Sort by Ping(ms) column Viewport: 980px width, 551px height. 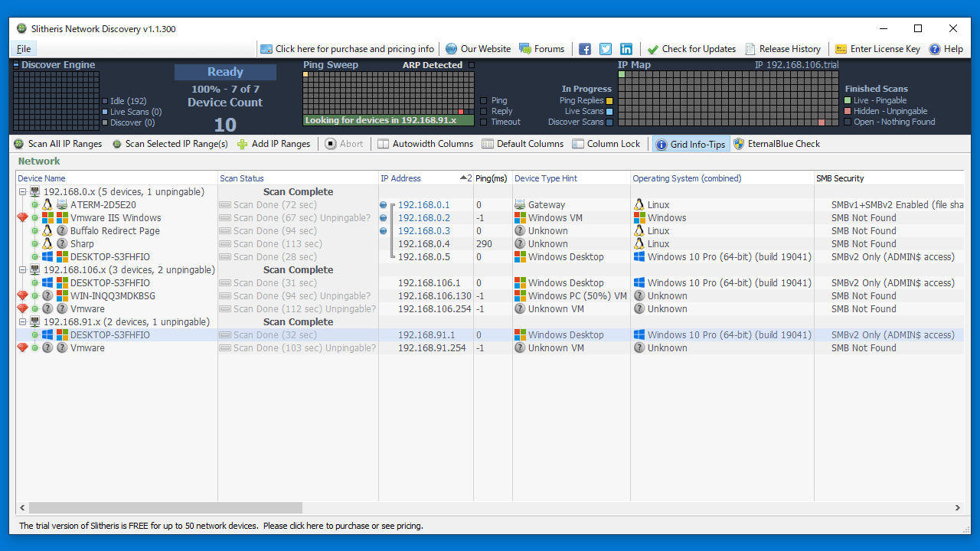(x=492, y=178)
